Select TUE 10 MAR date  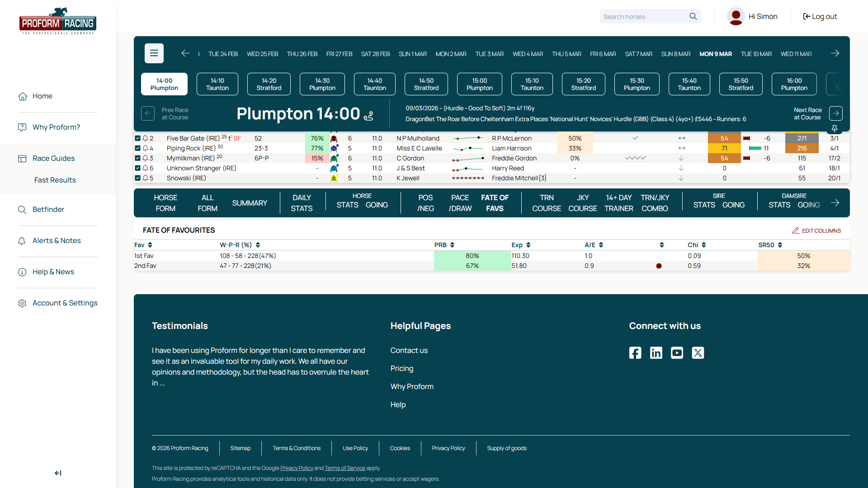(x=756, y=54)
